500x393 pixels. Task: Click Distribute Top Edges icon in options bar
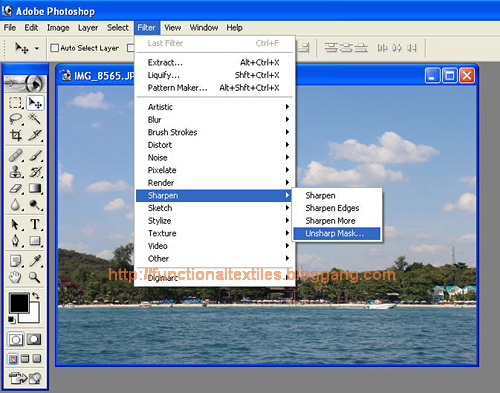point(330,48)
